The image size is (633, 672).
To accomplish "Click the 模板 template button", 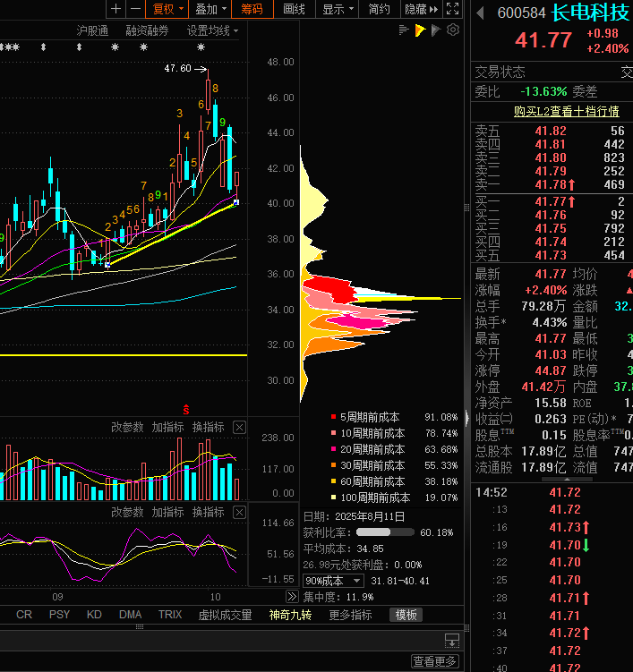I will [406, 615].
